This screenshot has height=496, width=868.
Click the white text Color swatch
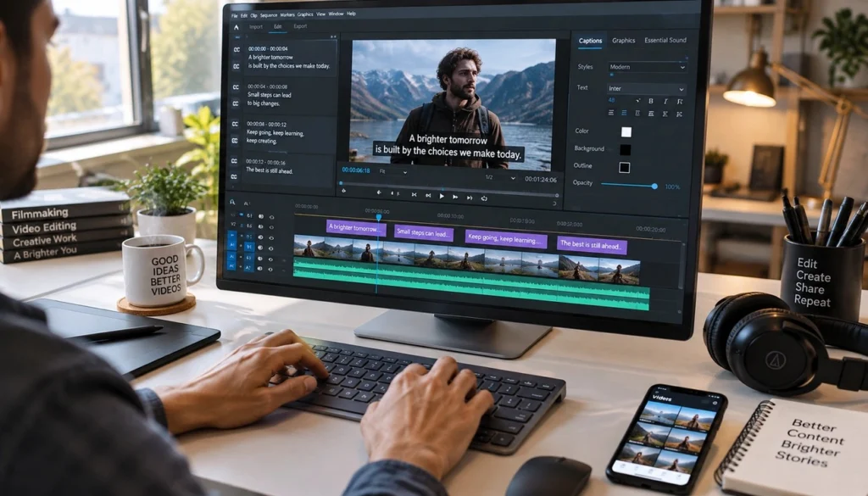(626, 131)
